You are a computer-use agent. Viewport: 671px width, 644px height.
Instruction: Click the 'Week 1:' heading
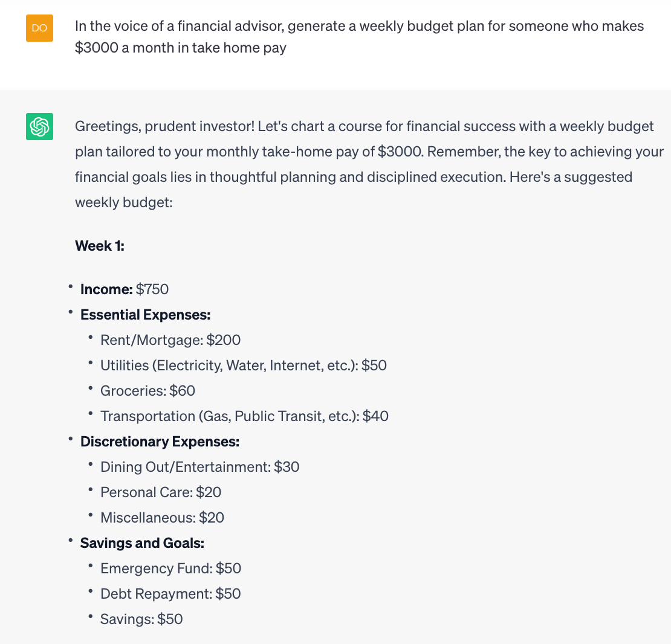[100, 246]
